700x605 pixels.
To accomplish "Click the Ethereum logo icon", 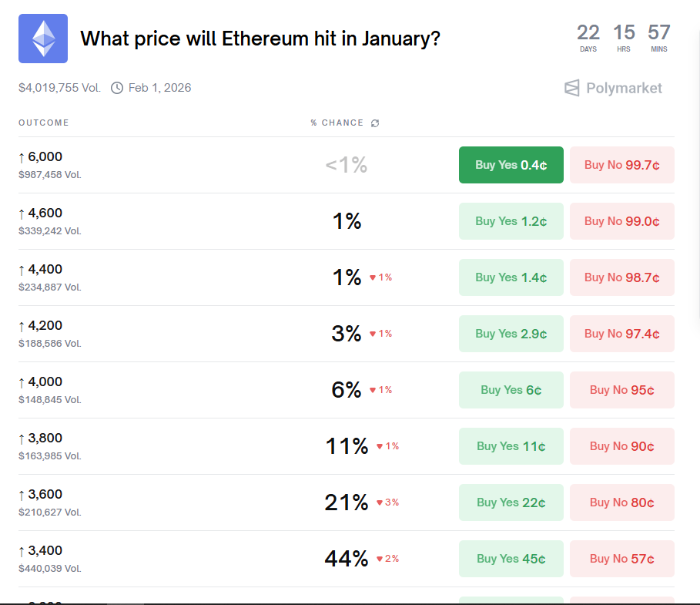I will pos(43,39).
